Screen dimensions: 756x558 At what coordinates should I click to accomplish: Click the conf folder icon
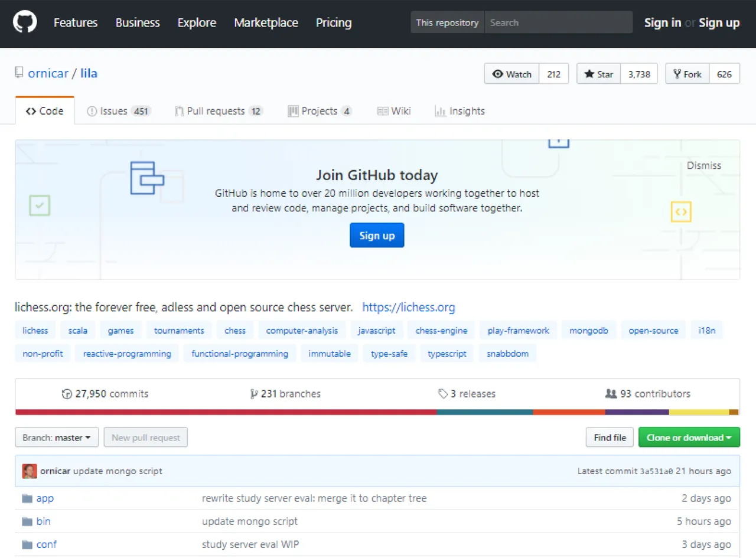click(27, 544)
